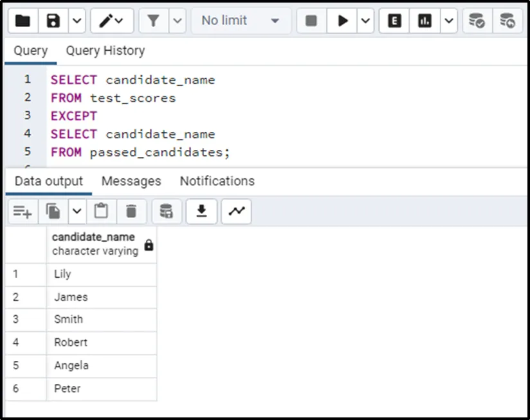Run Explain on the query
The width and height of the screenshot is (530, 420).
tap(394, 21)
